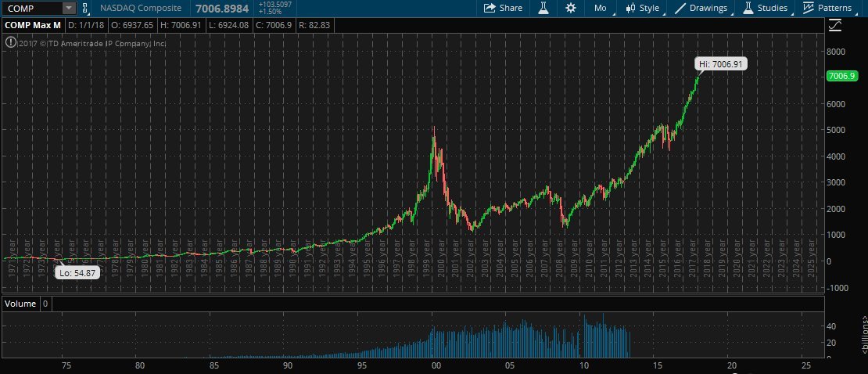Screen dimensions: 868x374
Task: Open the Studies dropdown menu
Action: pyautogui.click(x=766, y=9)
